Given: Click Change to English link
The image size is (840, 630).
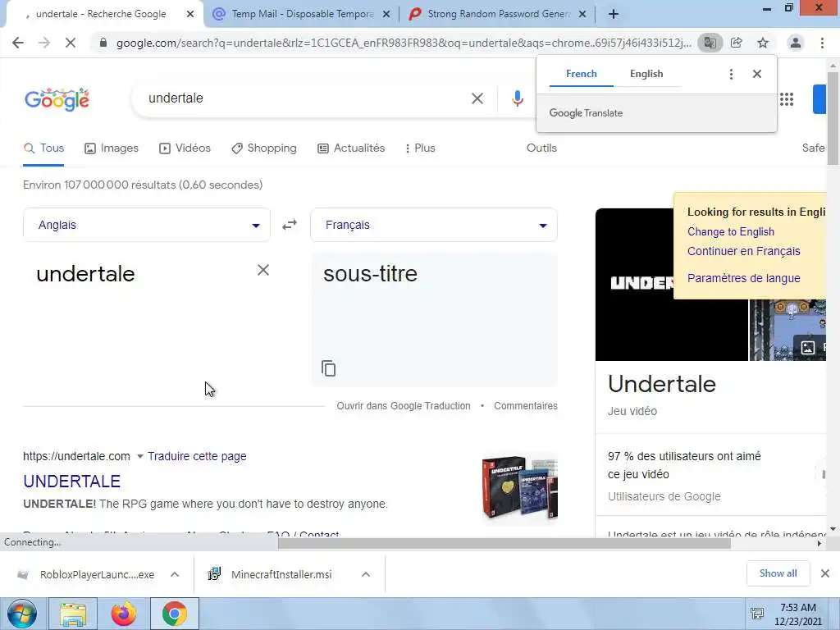Looking at the screenshot, I should point(731,232).
